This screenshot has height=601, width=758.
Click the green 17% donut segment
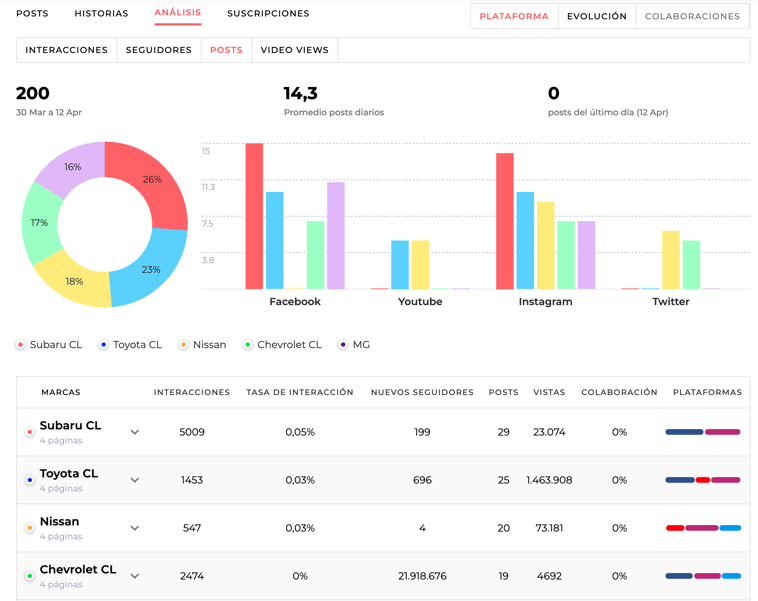(39, 223)
